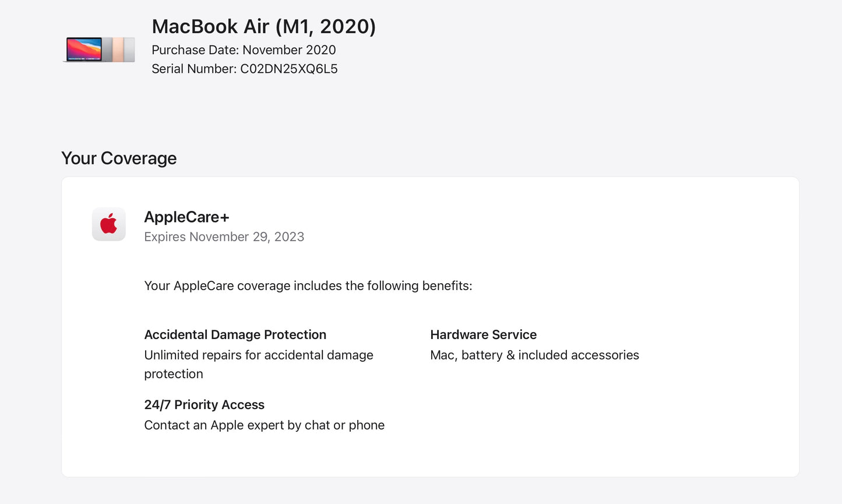
Task: Click the AppleCare coverage benefits sentence
Action: coord(308,286)
